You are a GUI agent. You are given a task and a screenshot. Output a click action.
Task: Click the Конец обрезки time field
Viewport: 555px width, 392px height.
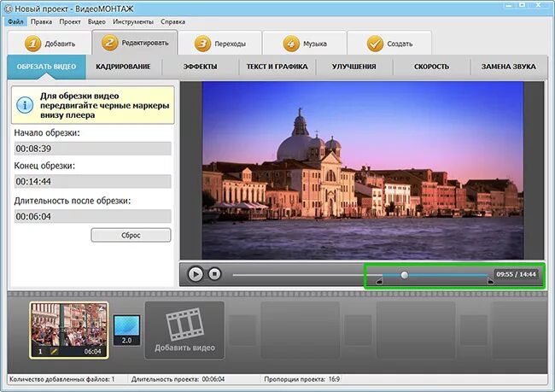[x=93, y=181]
